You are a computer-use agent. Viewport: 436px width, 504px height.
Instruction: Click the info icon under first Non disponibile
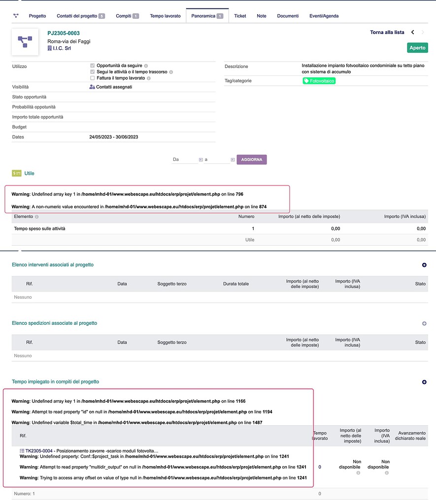pyautogui.click(x=358, y=473)
